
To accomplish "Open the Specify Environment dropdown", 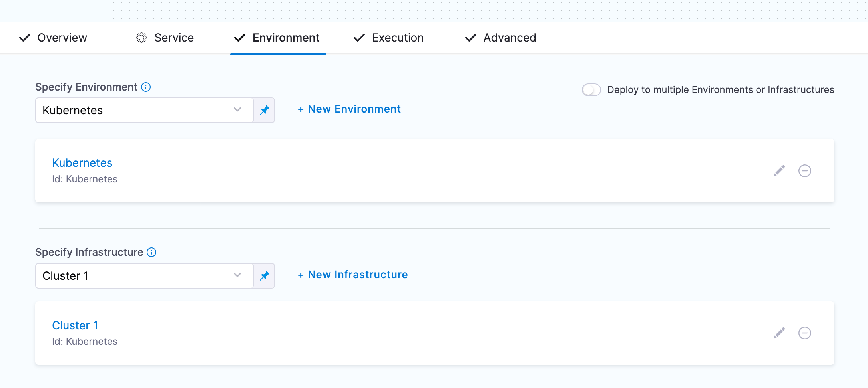I will coord(144,110).
